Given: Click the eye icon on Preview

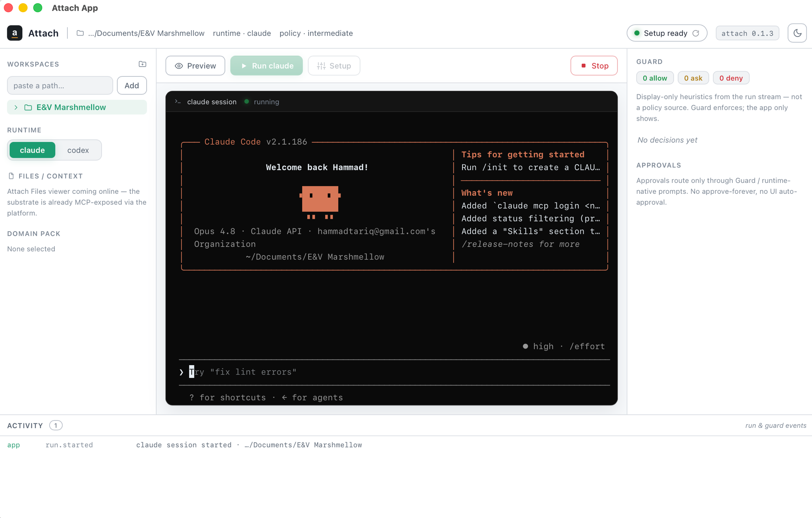Looking at the screenshot, I should coord(179,66).
